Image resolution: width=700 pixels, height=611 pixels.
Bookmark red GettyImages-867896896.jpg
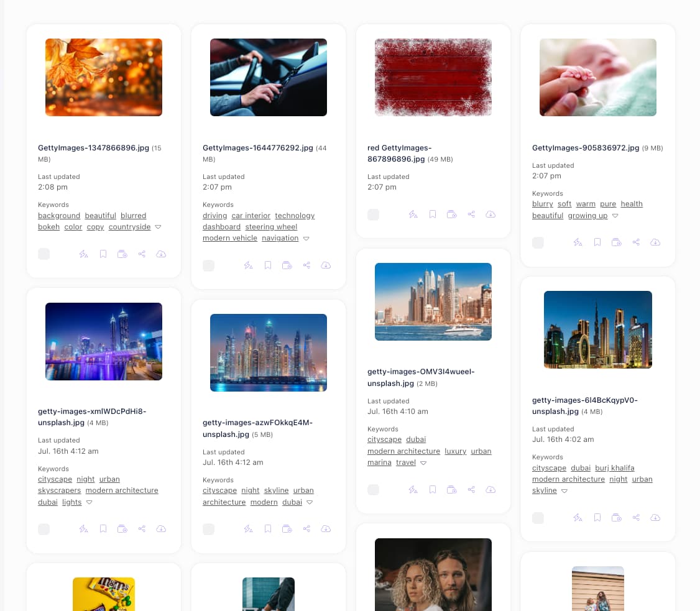[x=433, y=214]
